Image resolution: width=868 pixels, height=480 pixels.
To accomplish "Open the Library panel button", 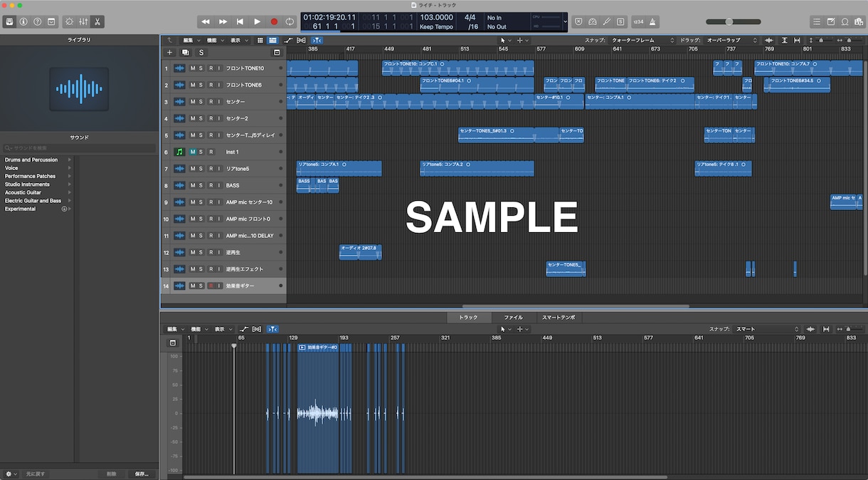I will click(10, 21).
